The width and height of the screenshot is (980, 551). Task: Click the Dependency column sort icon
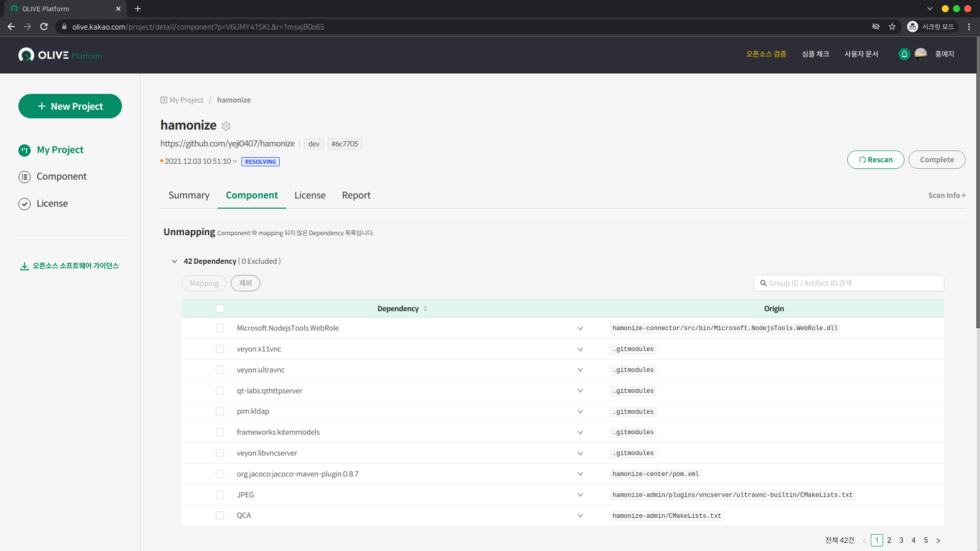[425, 309]
